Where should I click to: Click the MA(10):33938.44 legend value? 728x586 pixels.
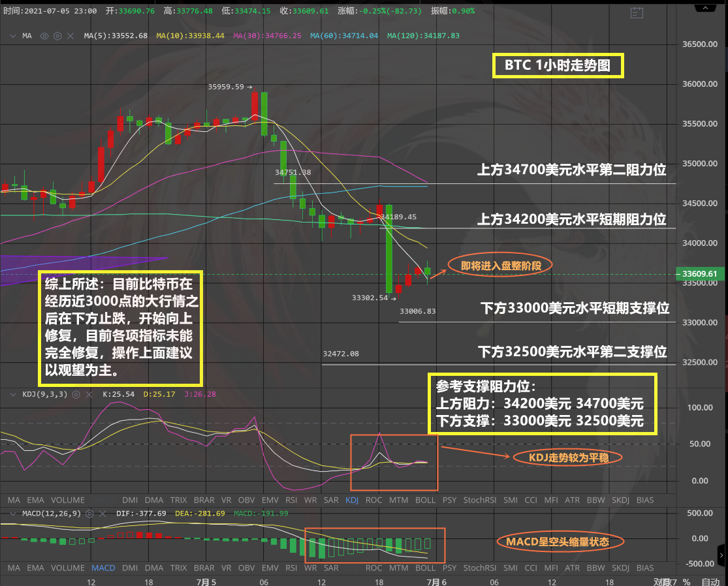click(191, 36)
